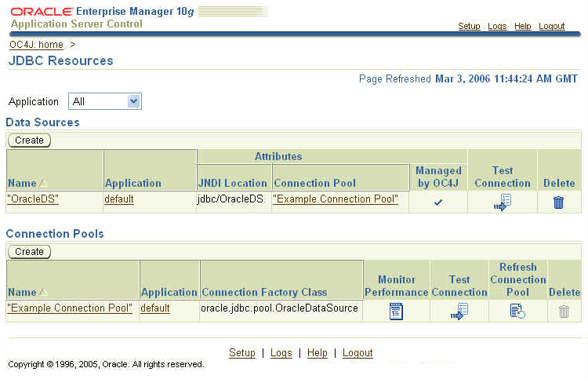This screenshot has height=379, width=588.
Task: Test connection for Example Connection Pool row
Action: coord(459,311)
